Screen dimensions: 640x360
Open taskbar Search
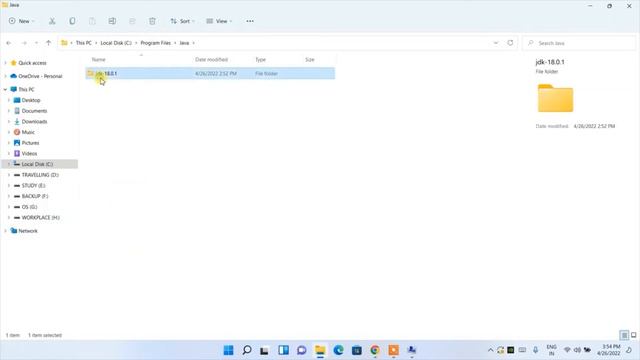click(247, 350)
